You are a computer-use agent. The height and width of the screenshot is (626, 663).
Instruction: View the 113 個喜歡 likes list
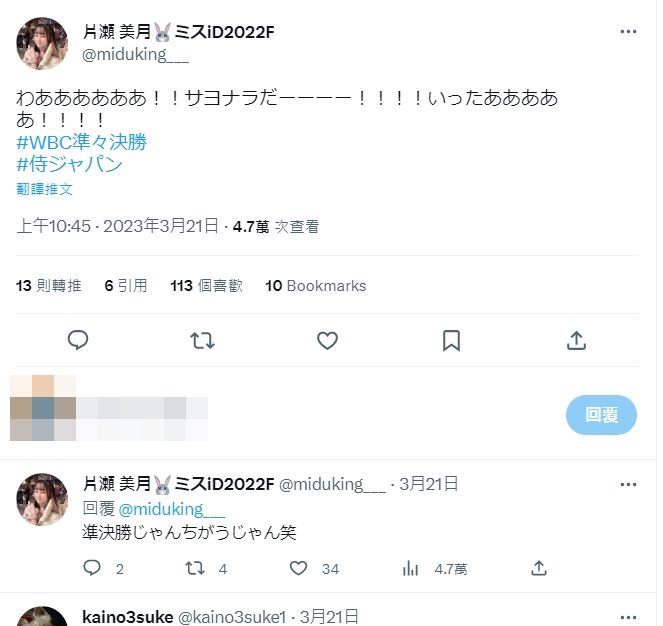[x=206, y=286]
